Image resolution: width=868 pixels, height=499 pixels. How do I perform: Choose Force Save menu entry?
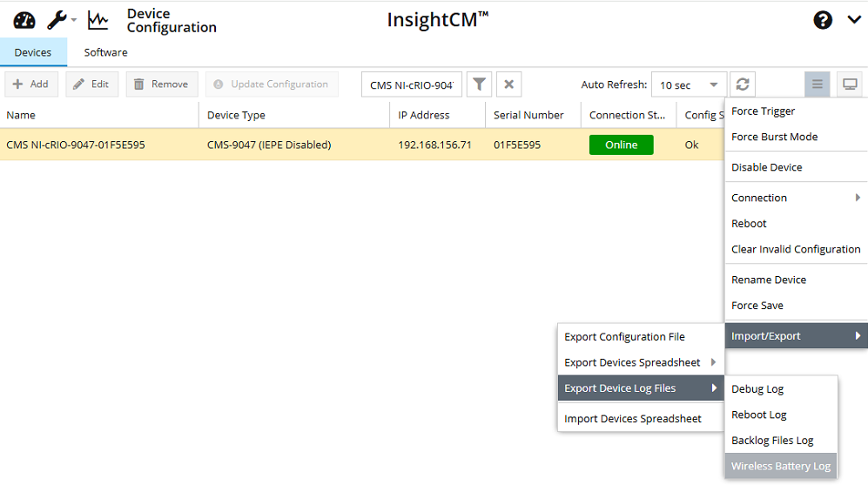796,305
